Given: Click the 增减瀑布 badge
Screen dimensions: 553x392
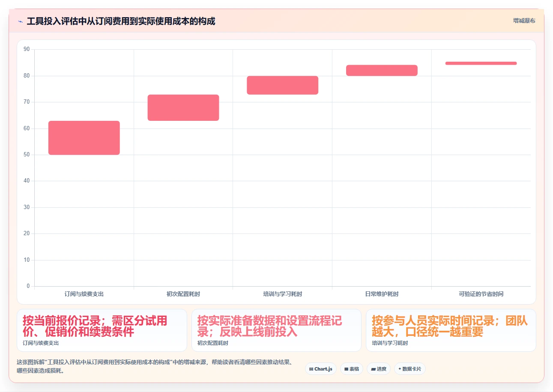Looking at the screenshot, I should click(x=524, y=21).
